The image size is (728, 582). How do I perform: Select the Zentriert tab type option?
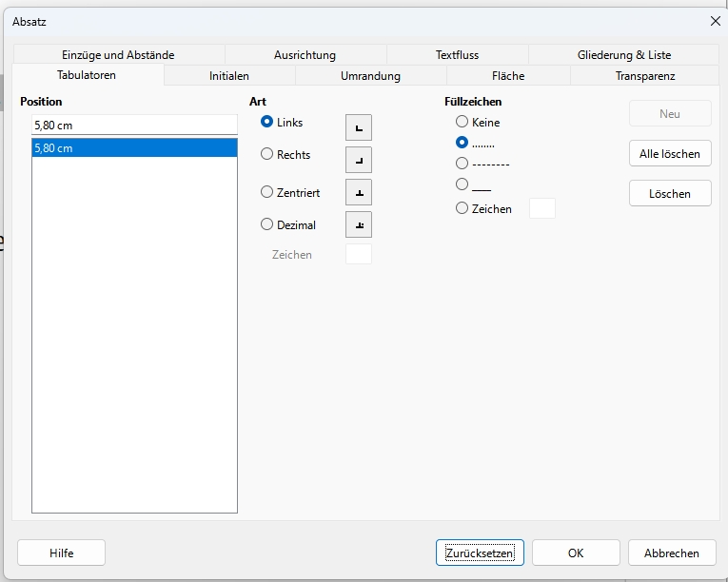click(x=267, y=192)
